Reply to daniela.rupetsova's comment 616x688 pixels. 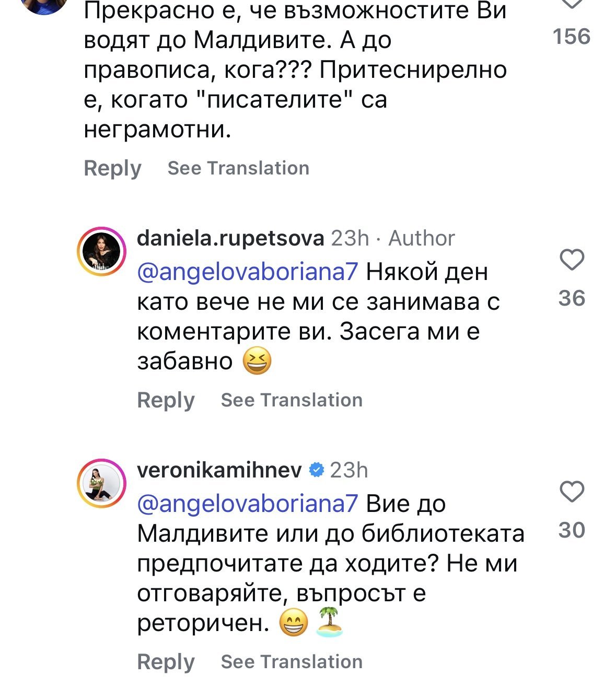point(166,400)
